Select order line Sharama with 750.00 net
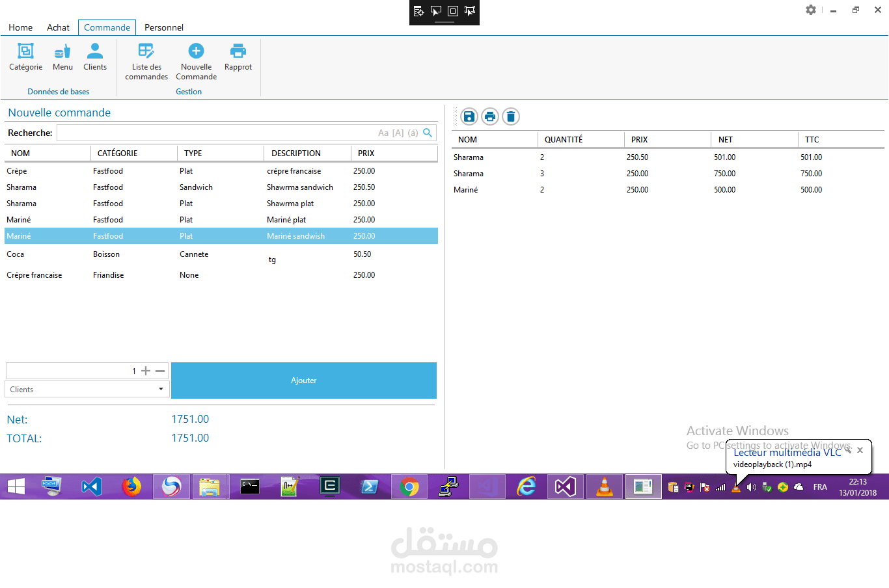This screenshot has height=588, width=889. click(668, 174)
